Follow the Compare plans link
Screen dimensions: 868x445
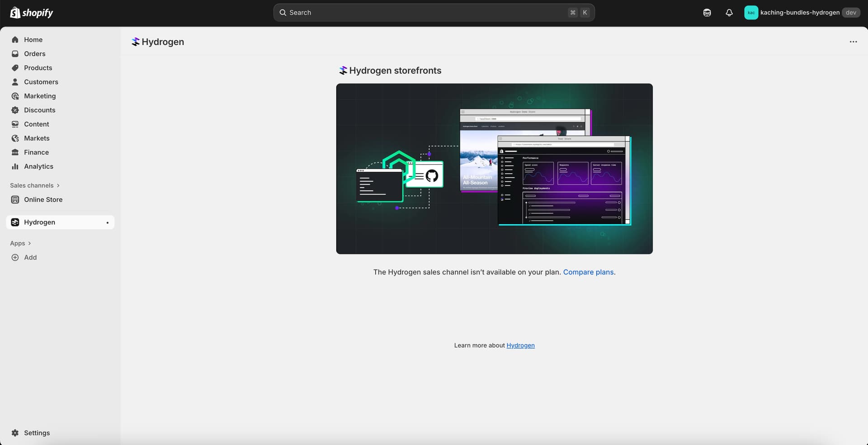pos(588,272)
